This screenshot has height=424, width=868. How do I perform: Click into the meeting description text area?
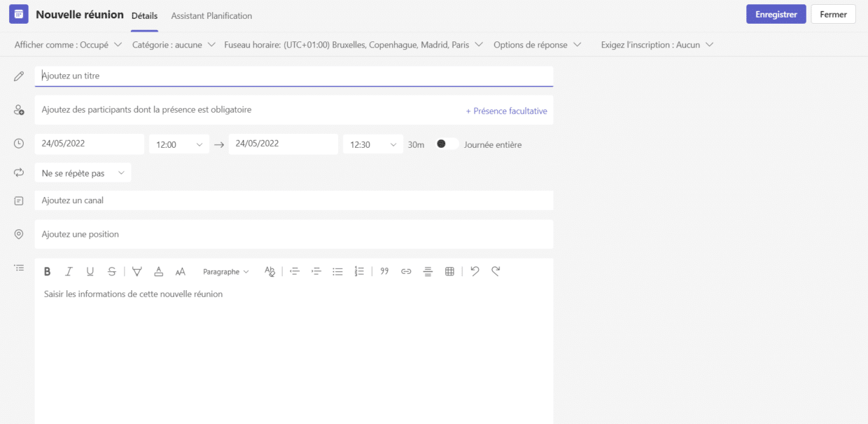click(294, 354)
